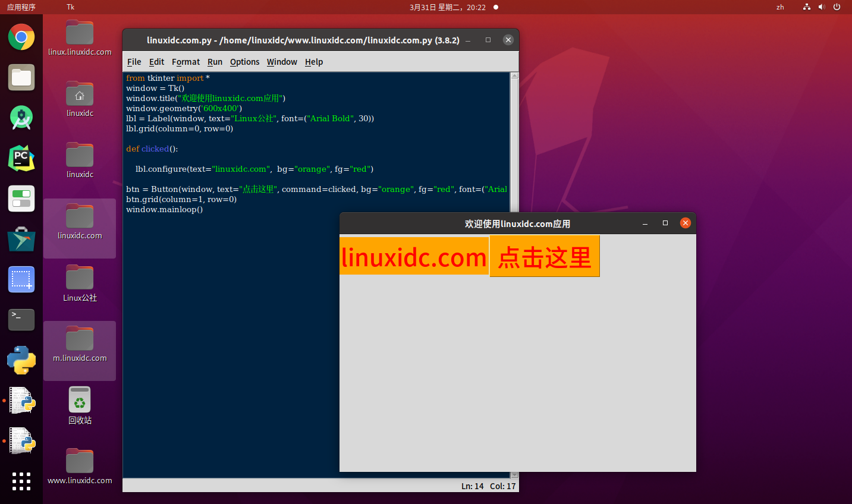Launch the Screenshot tool from the dock
The height and width of the screenshot is (504, 852).
(x=21, y=279)
